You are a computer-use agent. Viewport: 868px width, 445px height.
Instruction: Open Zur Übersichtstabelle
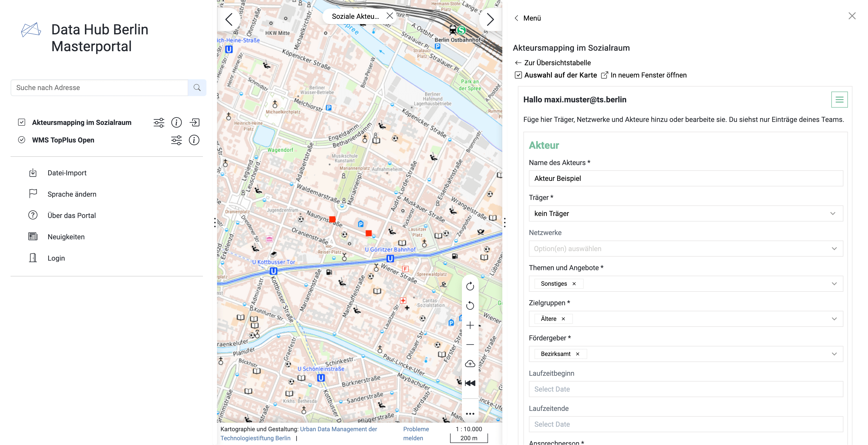coord(557,63)
